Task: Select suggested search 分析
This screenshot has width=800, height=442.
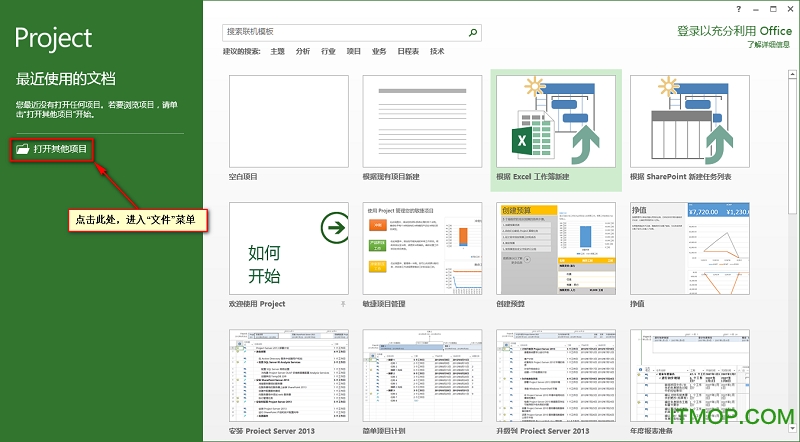Action: click(303, 51)
